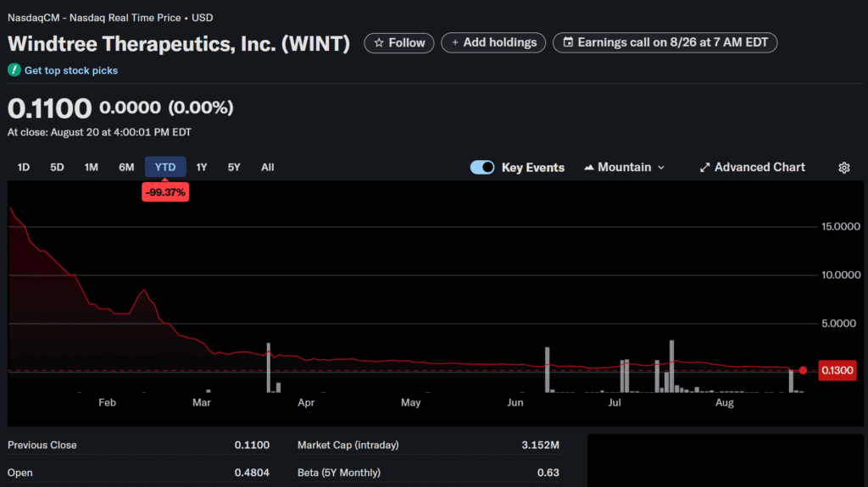The width and height of the screenshot is (868, 487).
Task: Click the Mountain chart type icon
Action: [x=589, y=167]
